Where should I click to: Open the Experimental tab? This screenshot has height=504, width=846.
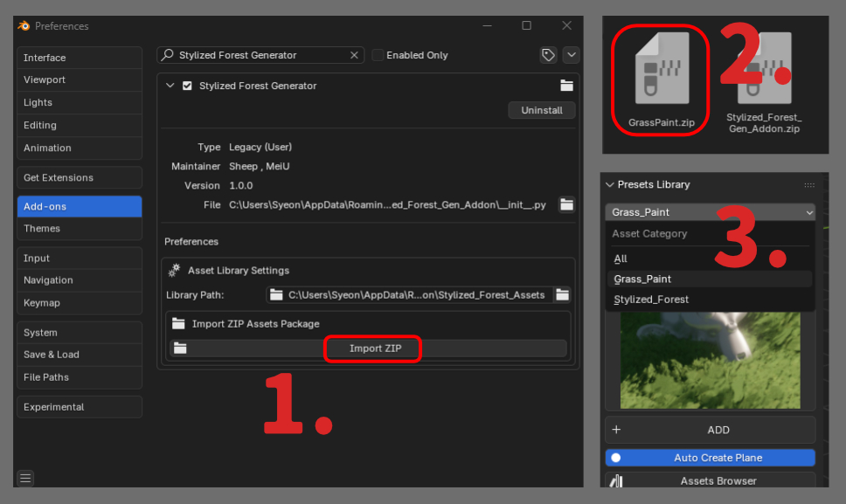[80, 407]
